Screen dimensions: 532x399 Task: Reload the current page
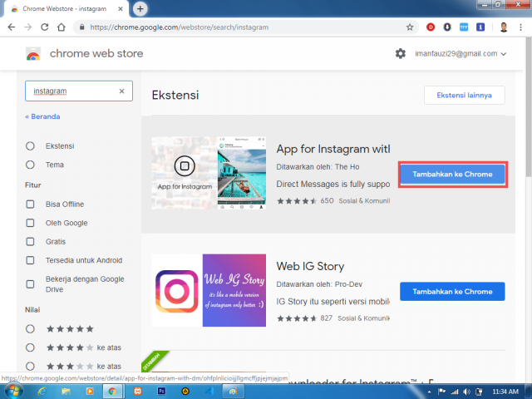tap(44, 27)
